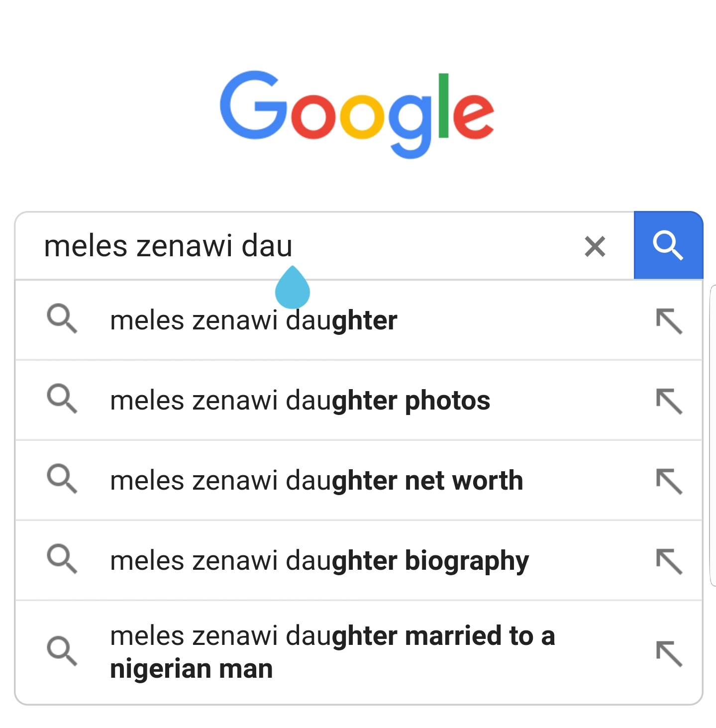Viewport: 716px width, 728px height.
Task: Fill query arrow for "meles zenawi daughter"
Action: click(x=669, y=321)
